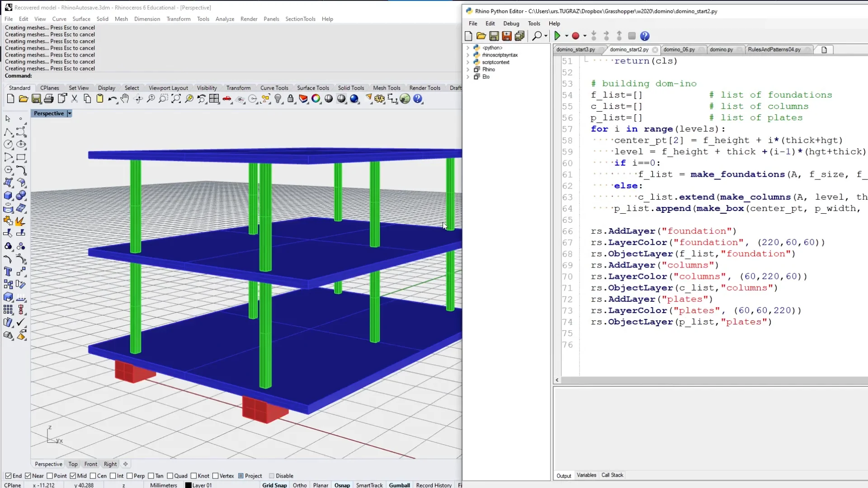Click the Undo arrow icon in Rhino
868x488 pixels.
point(112,99)
